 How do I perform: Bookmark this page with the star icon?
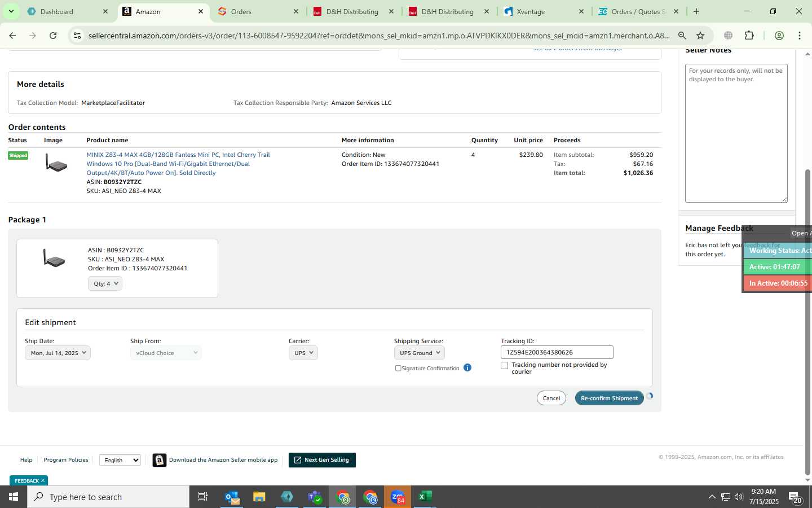click(x=700, y=36)
